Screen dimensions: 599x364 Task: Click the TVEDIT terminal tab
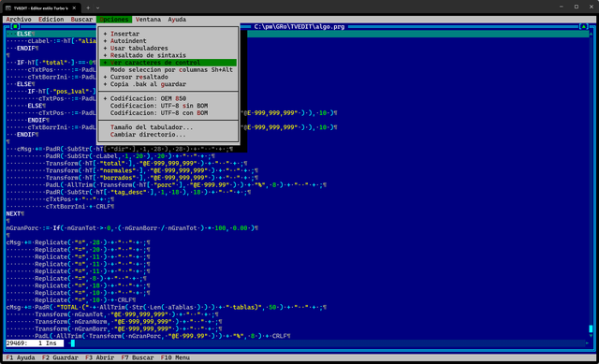point(41,7)
